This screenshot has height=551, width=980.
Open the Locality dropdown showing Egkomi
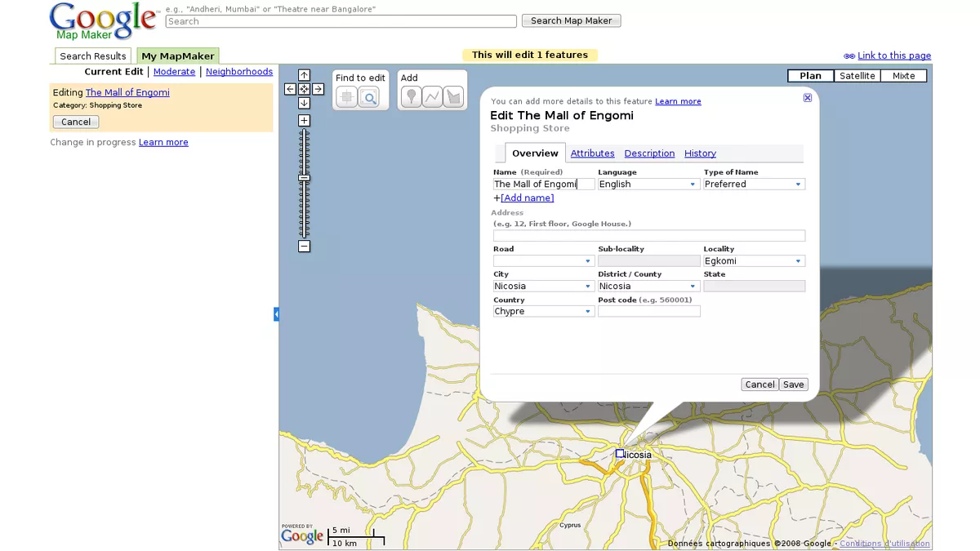click(752, 260)
